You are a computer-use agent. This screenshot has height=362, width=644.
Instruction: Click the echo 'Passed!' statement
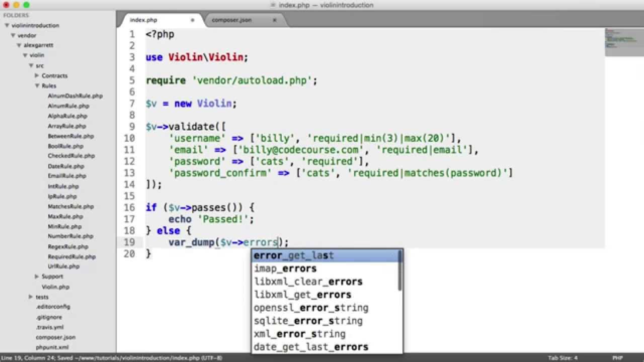coord(211,219)
